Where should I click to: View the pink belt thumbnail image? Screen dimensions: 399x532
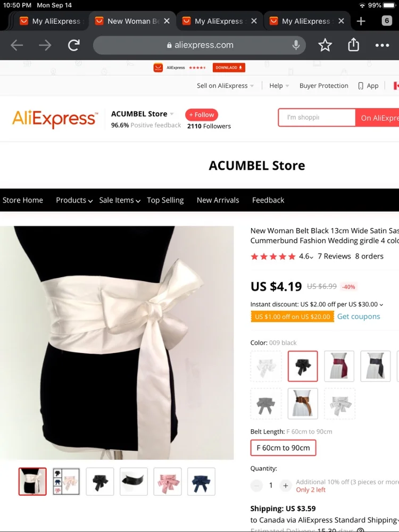[168, 482]
